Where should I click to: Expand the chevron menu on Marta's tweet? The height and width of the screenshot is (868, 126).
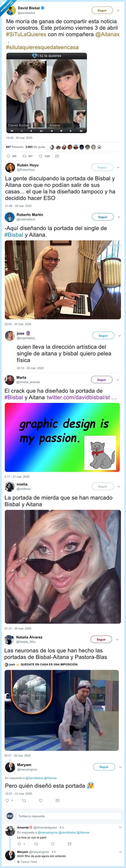pos(118,380)
